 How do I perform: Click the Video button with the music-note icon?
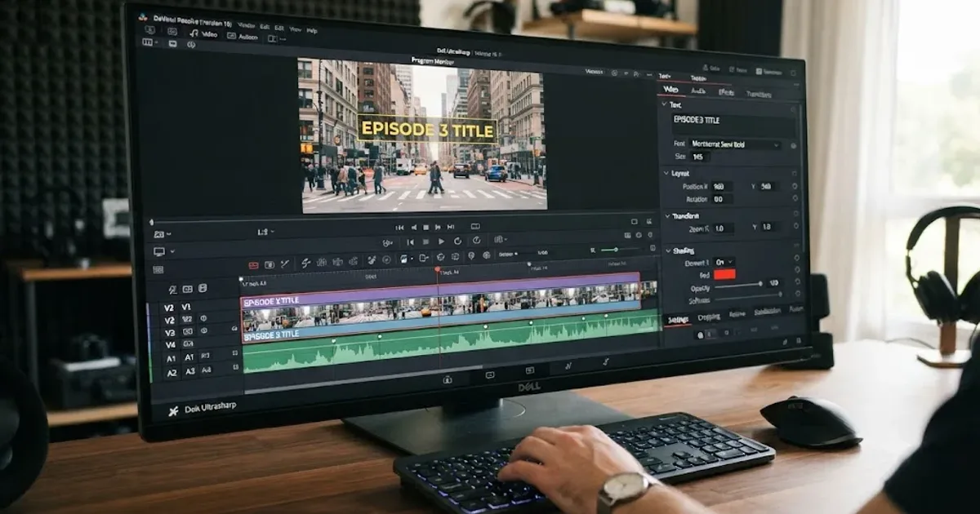[x=204, y=34]
